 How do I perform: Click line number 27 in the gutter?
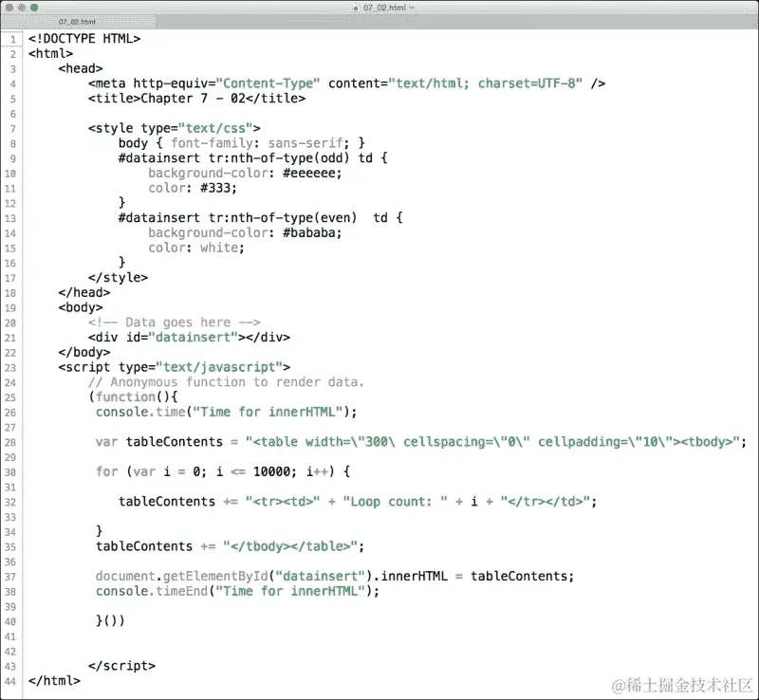click(x=10, y=428)
